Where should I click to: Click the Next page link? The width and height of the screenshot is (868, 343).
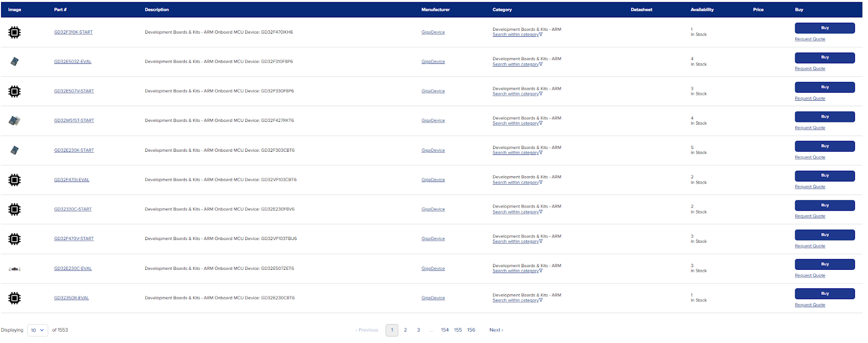(x=496, y=330)
